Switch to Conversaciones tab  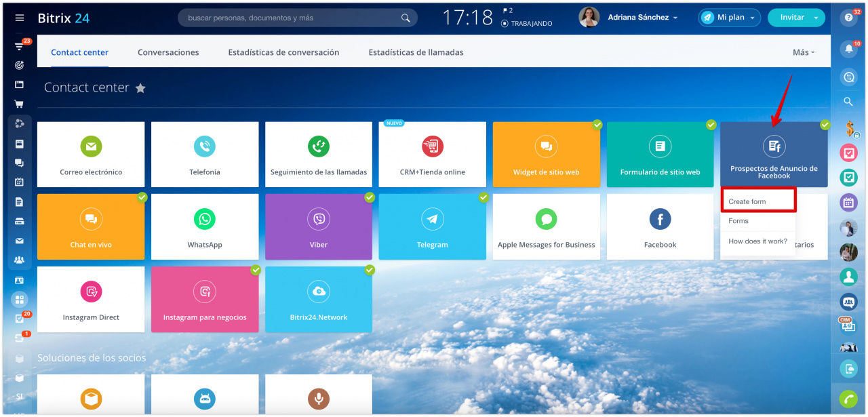[x=168, y=52]
